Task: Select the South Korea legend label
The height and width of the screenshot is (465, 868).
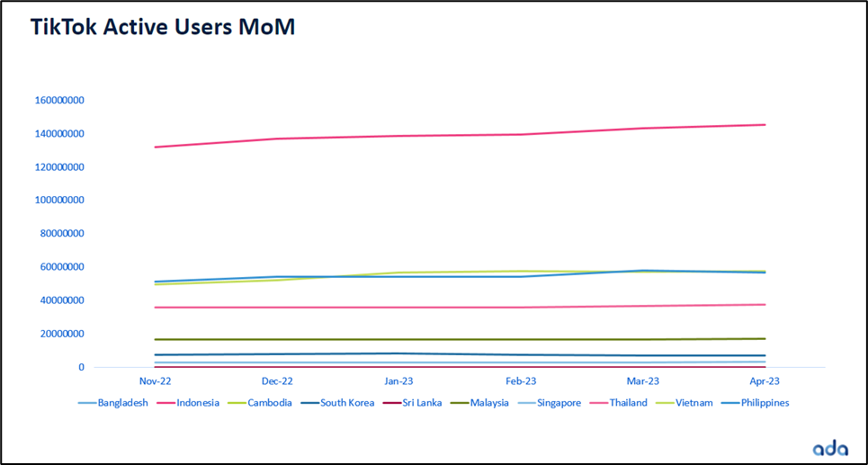Action: point(347,403)
